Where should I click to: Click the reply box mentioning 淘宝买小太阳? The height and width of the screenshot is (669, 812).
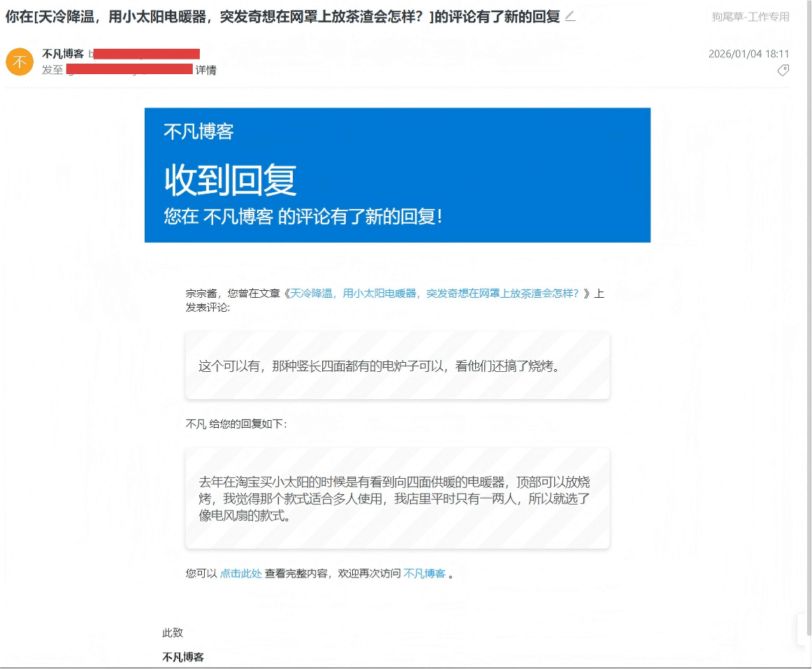(397, 498)
